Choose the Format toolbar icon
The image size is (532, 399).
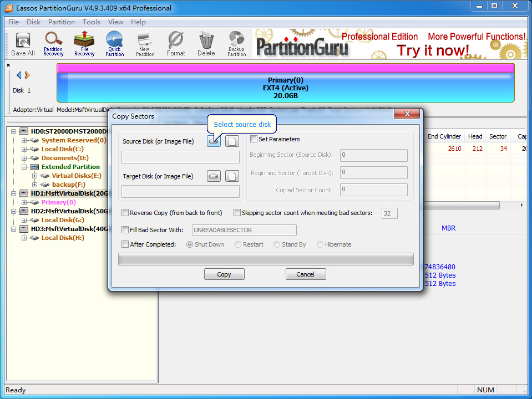(x=176, y=44)
